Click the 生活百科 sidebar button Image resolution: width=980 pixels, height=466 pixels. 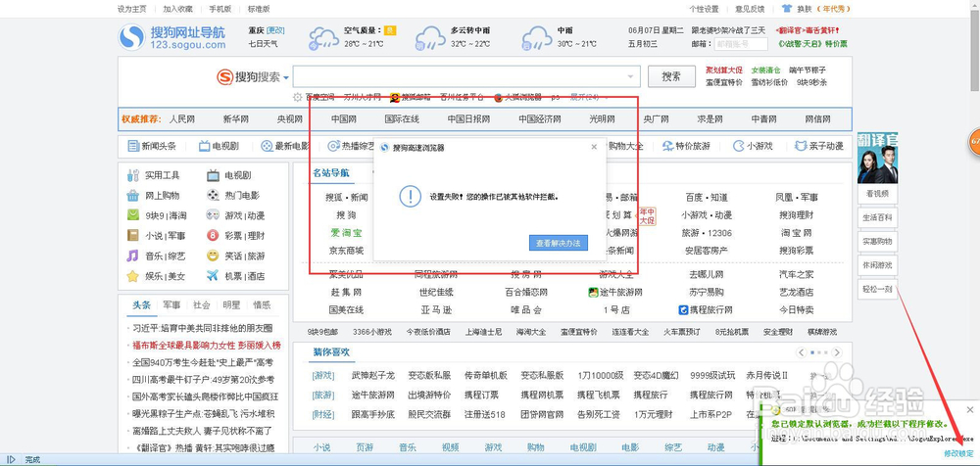point(877,218)
